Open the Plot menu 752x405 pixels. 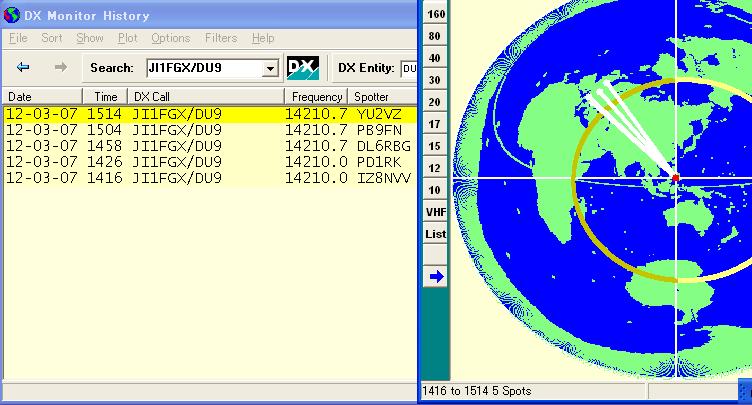128,38
